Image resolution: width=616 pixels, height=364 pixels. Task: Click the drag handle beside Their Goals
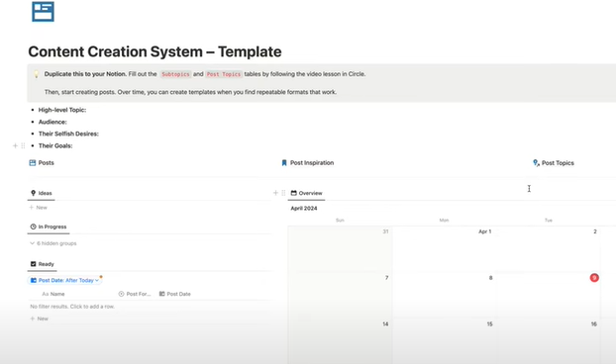[23, 145]
